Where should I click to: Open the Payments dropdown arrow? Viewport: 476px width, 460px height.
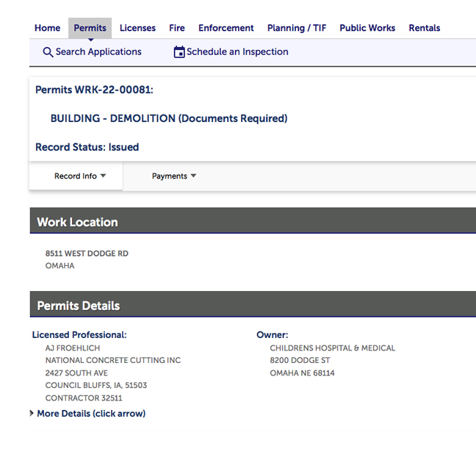pyautogui.click(x=193, y=176)
